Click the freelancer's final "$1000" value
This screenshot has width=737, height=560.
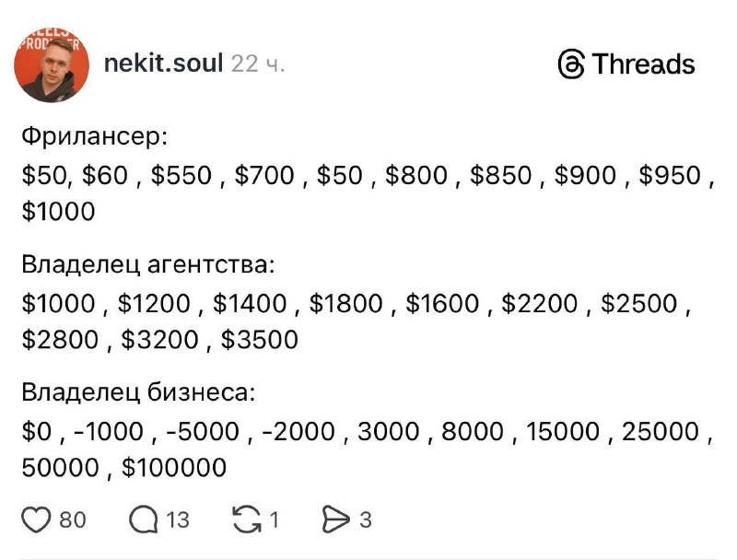(x=59, y=212)
